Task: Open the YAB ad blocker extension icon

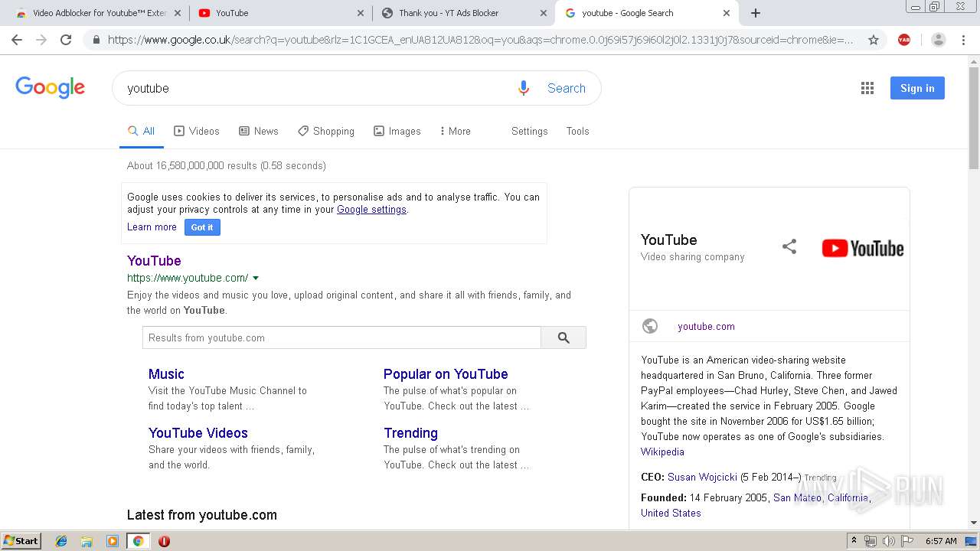Action: tap(904, 40)
